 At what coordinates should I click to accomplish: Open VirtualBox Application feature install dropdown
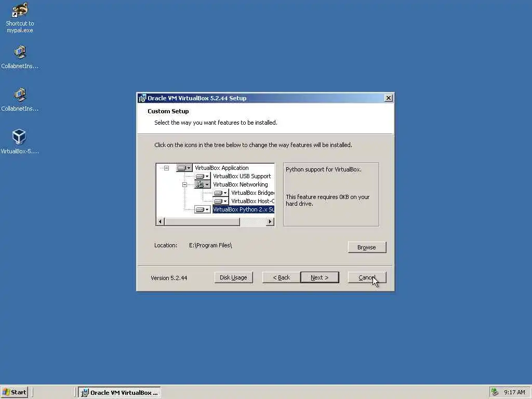[x=184, y=168]
